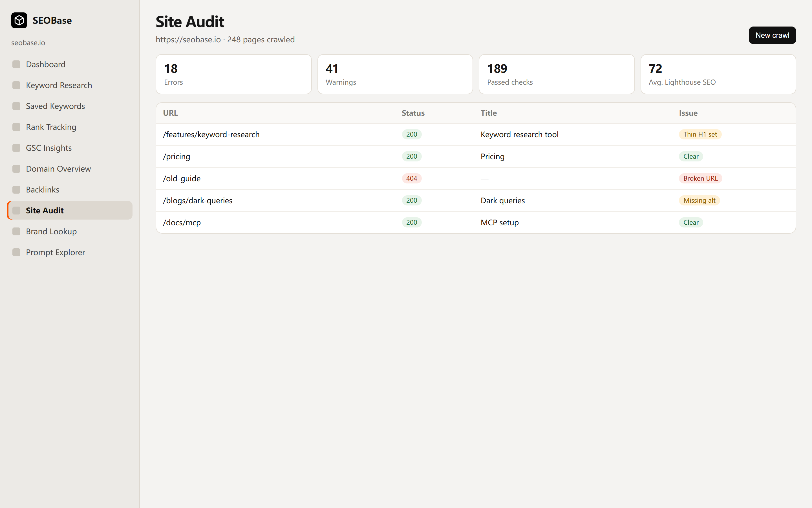The height and width of the screenshot is (508, 812).
Task: Click the Missing alt issue badge
Action: point(699,201)
